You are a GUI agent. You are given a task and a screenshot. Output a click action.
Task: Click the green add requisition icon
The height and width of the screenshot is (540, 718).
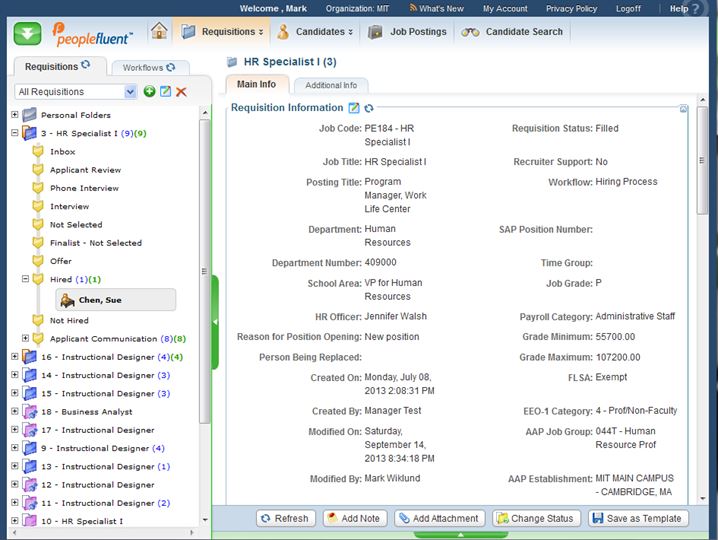[149, 92]
